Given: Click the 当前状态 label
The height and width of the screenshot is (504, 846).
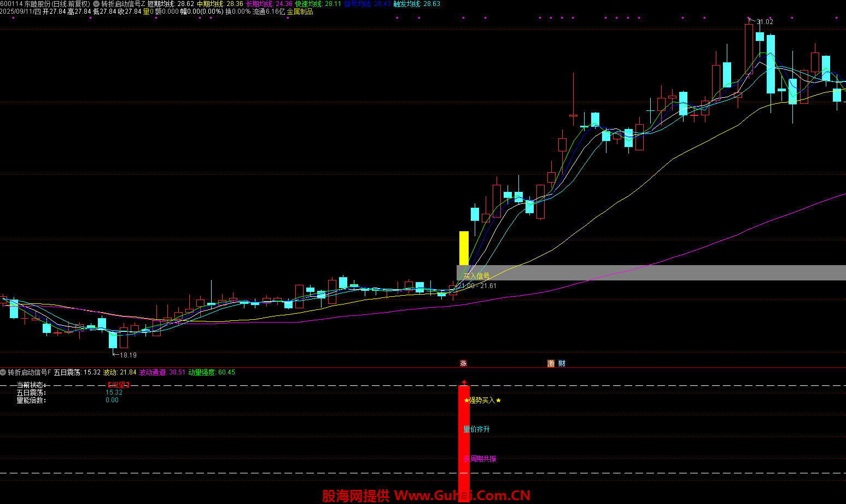Looking at the screenshot, I should pos(31,385).
